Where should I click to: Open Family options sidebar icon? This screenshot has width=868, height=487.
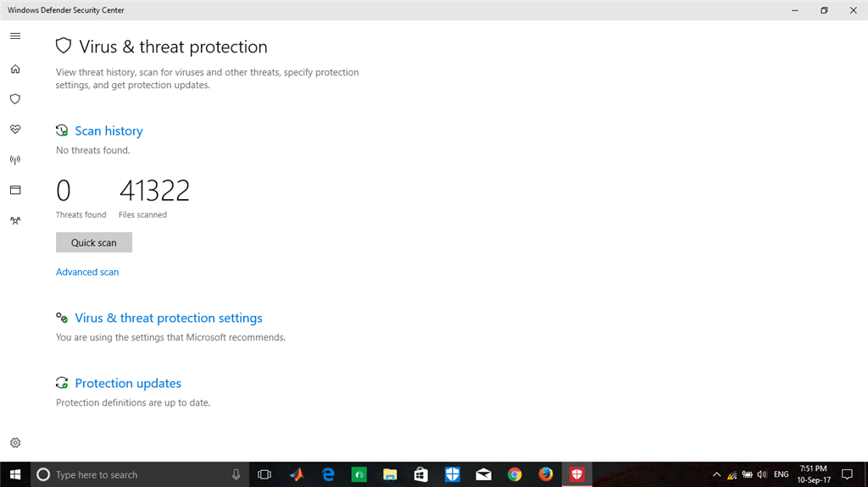coord(15,220)
